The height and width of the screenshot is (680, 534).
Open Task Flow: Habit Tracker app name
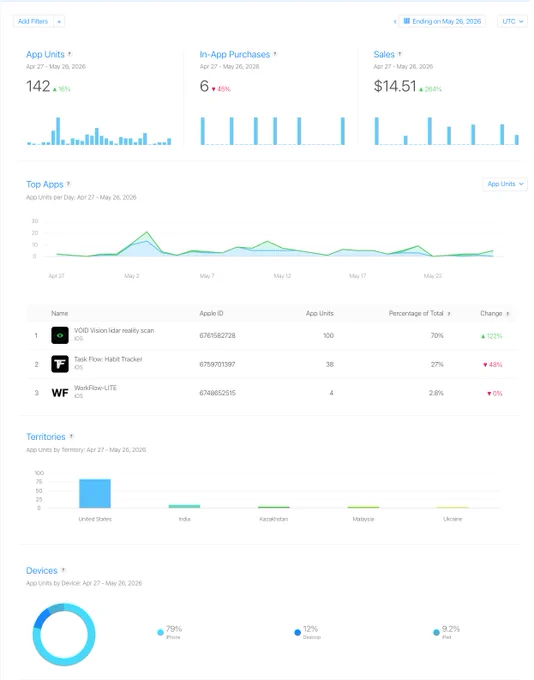click(108, 359)
